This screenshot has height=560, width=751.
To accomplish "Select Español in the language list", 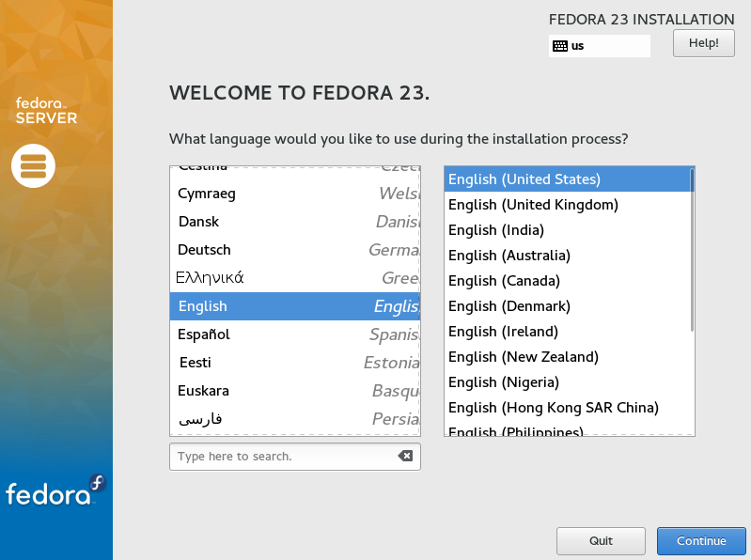I will 295,334.
